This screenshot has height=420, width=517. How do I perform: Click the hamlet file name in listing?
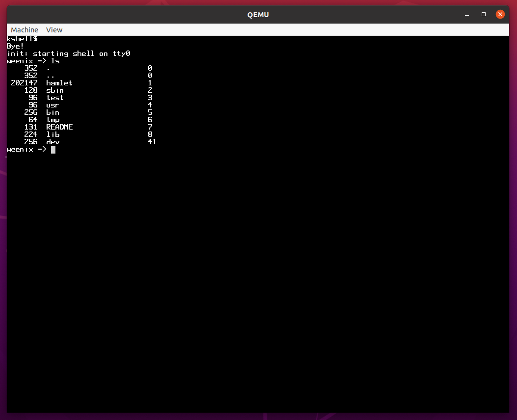pos(59,83)
